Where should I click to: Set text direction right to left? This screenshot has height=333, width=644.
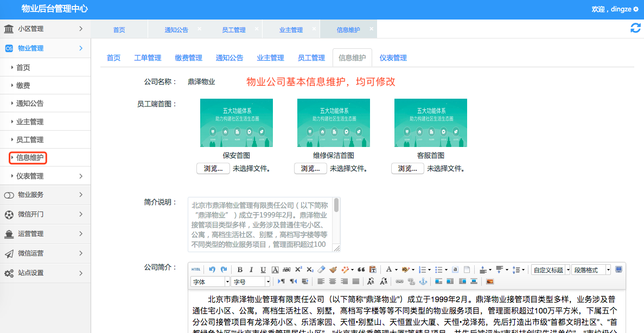tap(293, 281)
